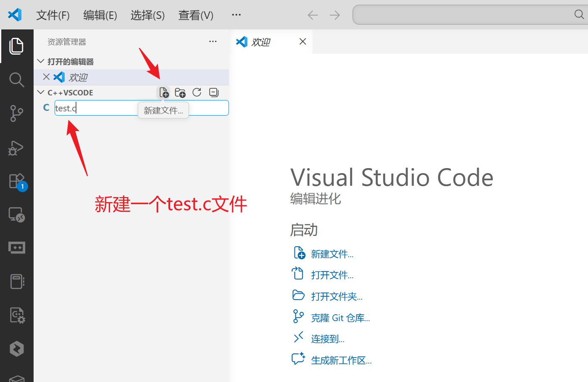Click the test.c filename input field
Screen dimensions: 588x382
coord(142,108)
